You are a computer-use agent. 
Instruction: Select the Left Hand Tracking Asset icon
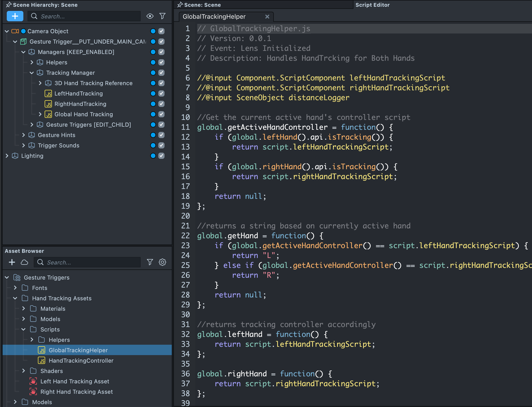click(33, 381)
